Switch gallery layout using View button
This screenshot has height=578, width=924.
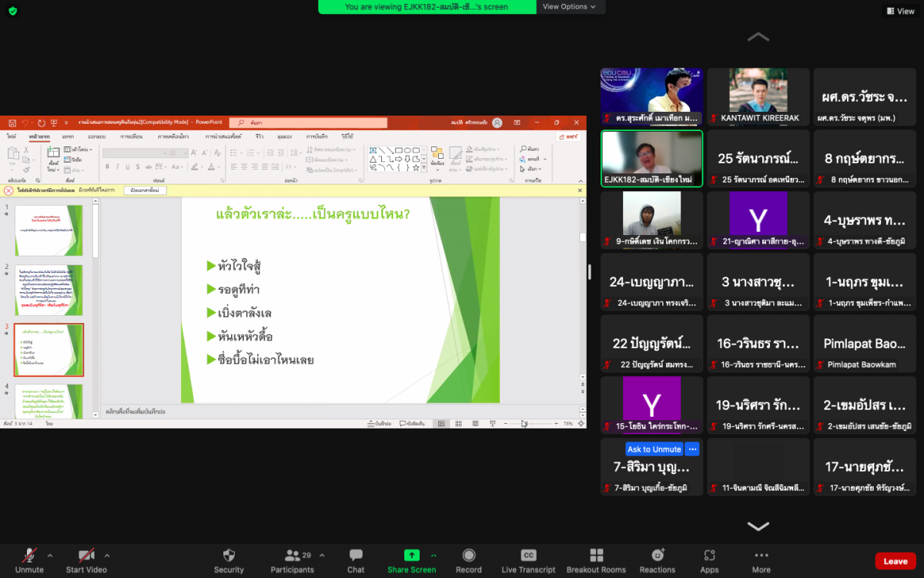[x=899, y=12]
